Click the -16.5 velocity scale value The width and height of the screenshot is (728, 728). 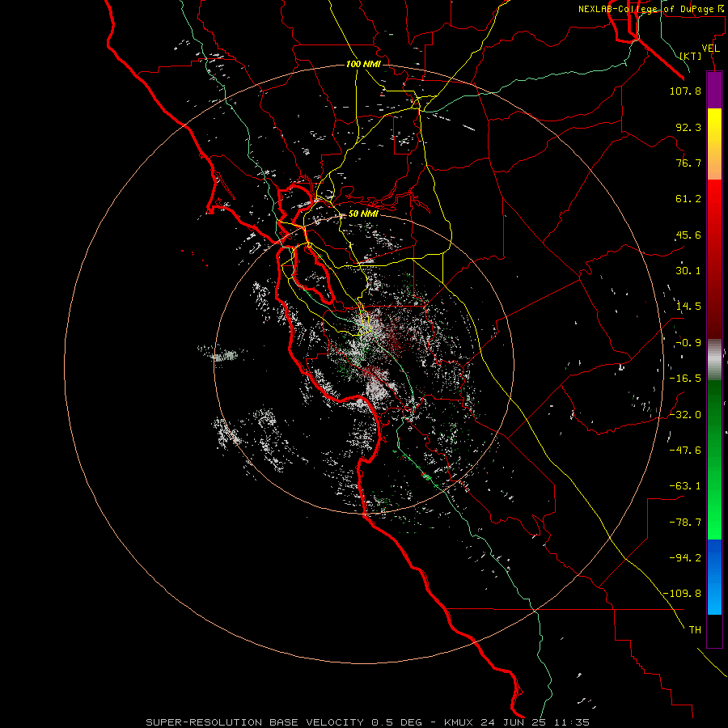[685, 379]
